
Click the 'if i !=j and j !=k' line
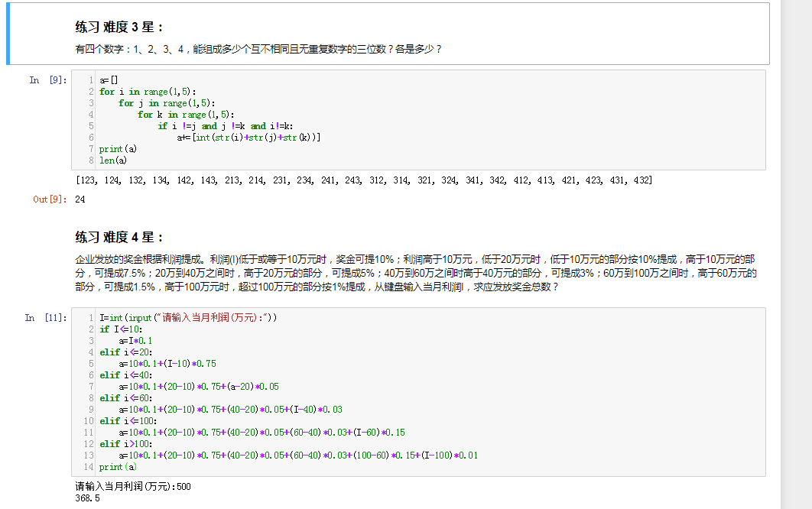pos(226,126)
